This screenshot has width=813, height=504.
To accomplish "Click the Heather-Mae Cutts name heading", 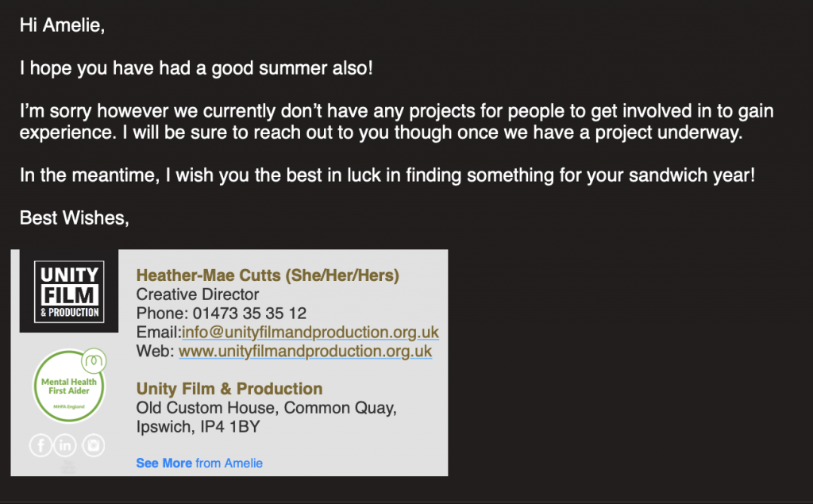I will click(268, 275).
